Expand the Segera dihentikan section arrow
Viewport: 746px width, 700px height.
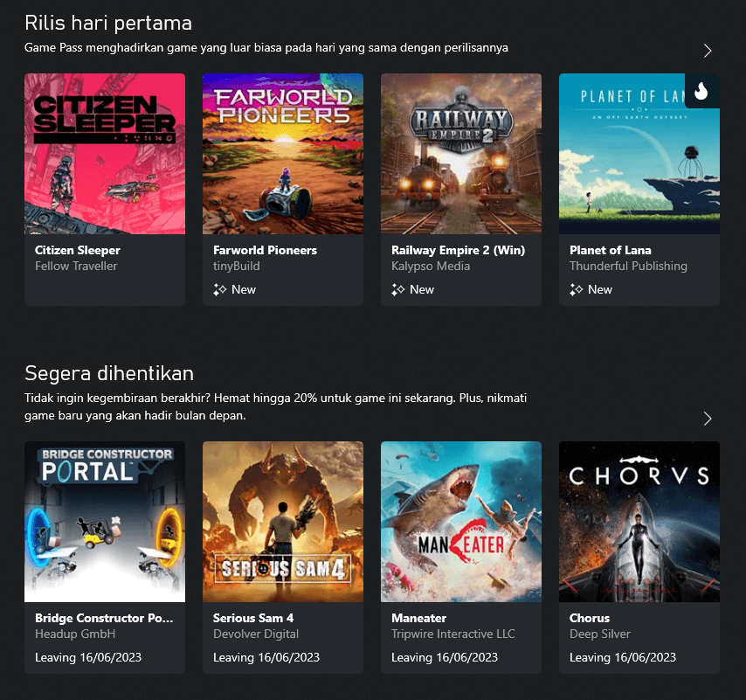708,419
